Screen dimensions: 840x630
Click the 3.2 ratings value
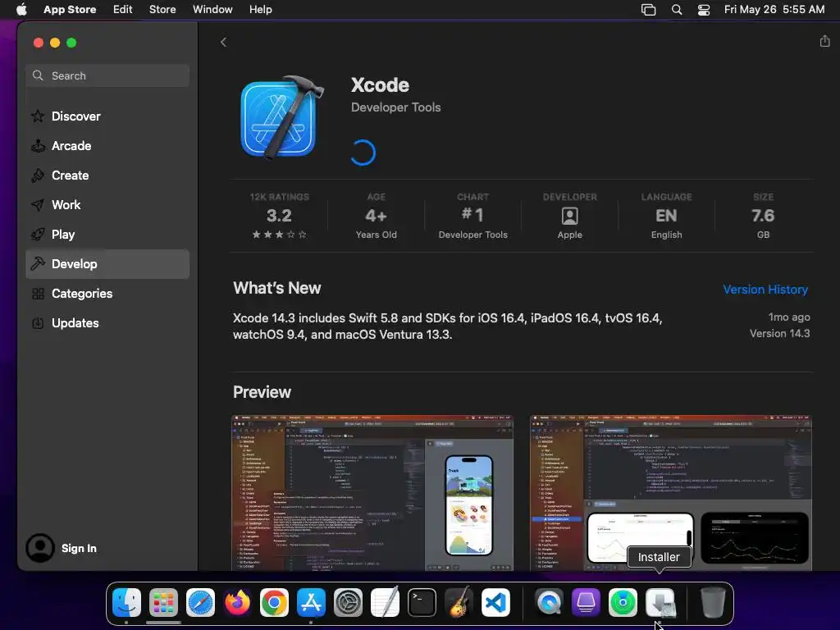(x=279, y=216)
